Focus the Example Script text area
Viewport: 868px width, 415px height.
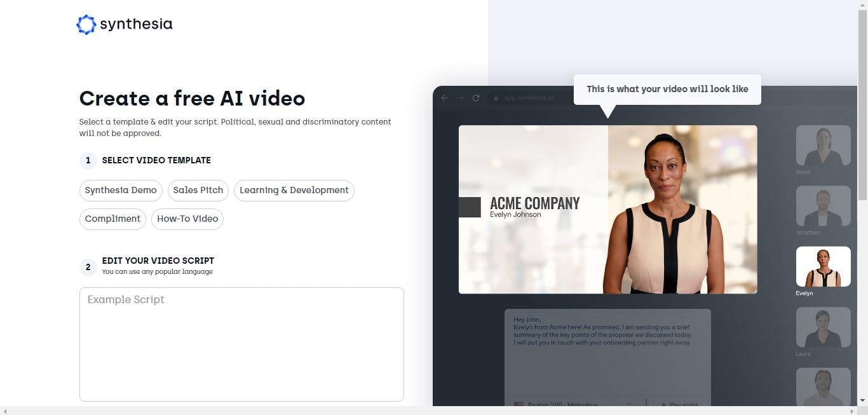(241, 344)
